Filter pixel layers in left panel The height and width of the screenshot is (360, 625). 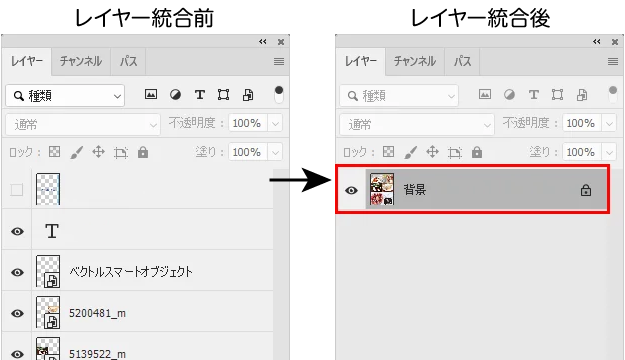[x=151, y=94]
